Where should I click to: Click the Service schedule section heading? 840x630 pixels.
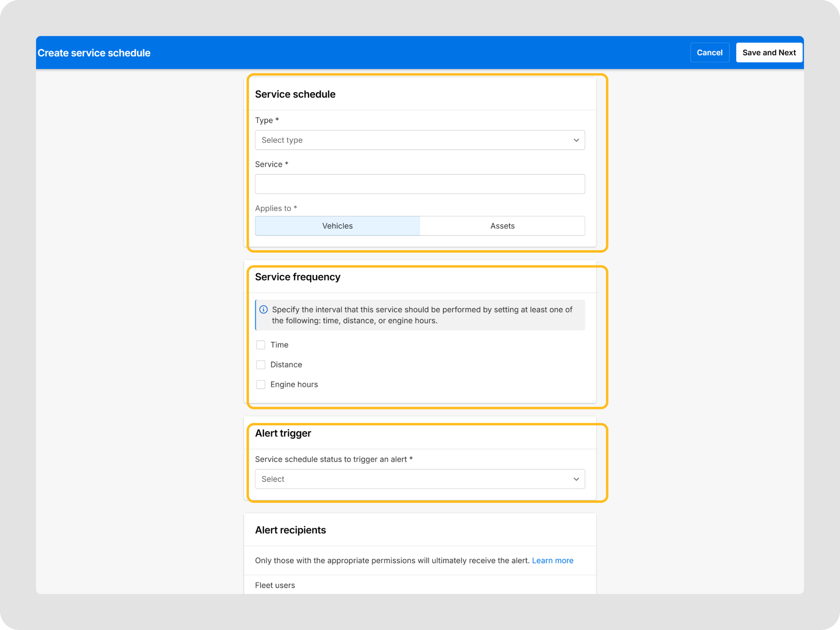(x=295, y=94)
